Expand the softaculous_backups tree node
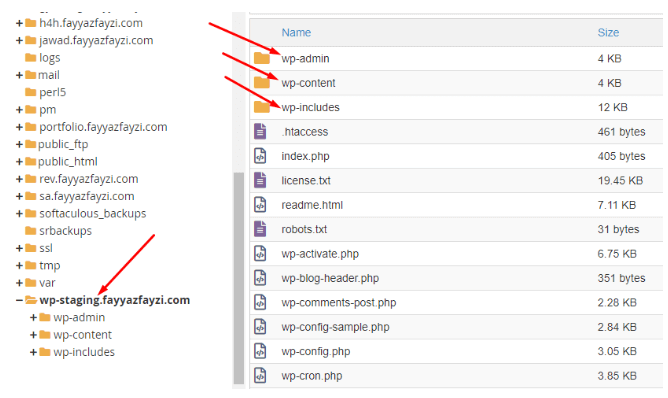Image resolution: width=668 pixels, height=398 pixels. coord(19,213)
